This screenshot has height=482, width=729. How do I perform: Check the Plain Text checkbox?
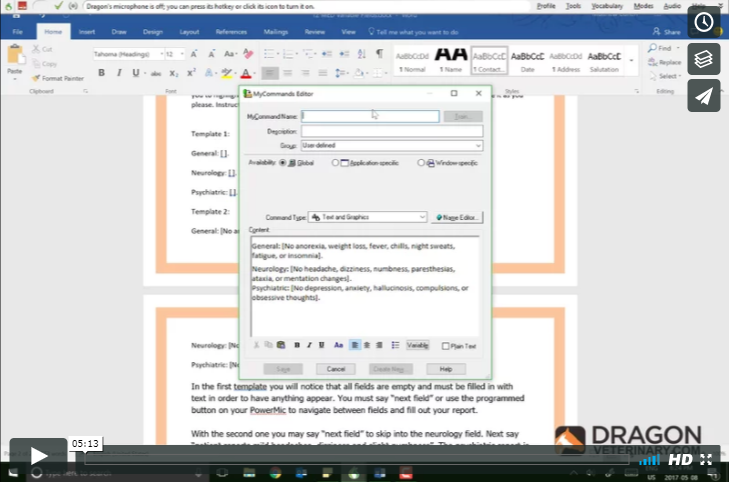(x=445, y=346)
